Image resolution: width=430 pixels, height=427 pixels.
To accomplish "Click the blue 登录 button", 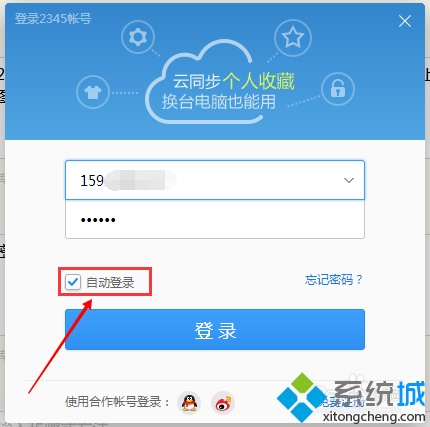I will [x=215, y=330].
